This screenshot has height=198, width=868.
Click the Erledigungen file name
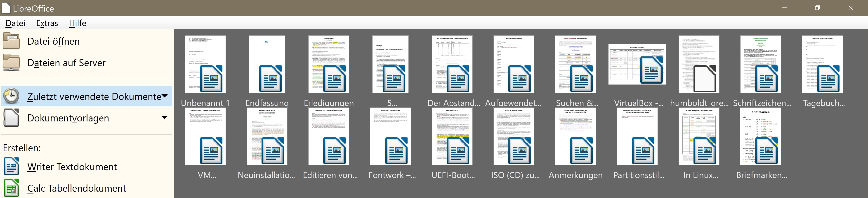coord(328,103)
